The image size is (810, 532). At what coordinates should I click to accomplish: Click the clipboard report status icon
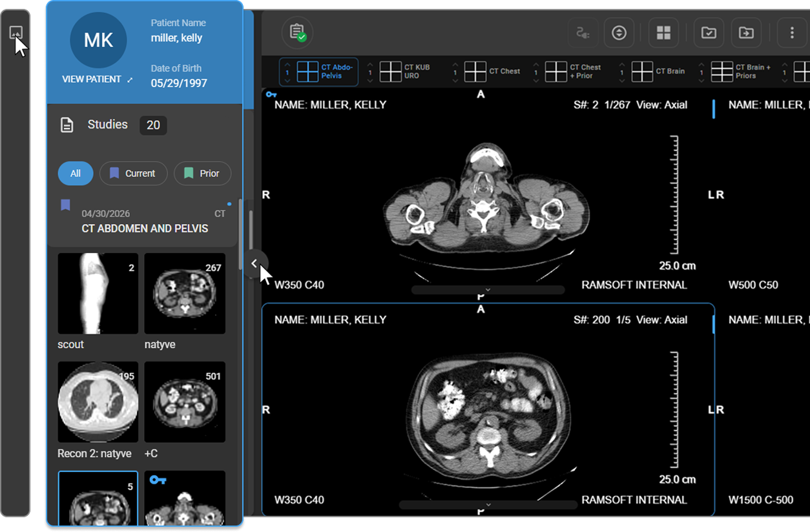pos(297,32)
